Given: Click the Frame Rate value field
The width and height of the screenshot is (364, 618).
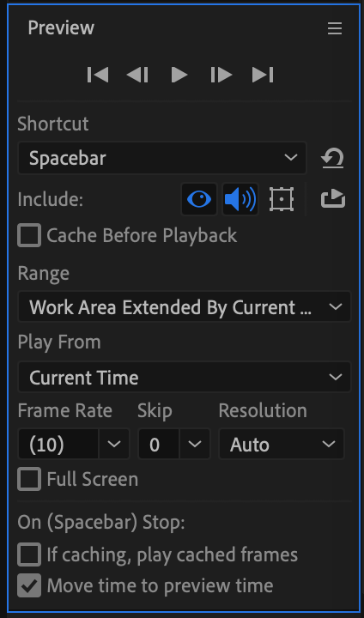Looking at the screenshot, I should coord(58,445).
